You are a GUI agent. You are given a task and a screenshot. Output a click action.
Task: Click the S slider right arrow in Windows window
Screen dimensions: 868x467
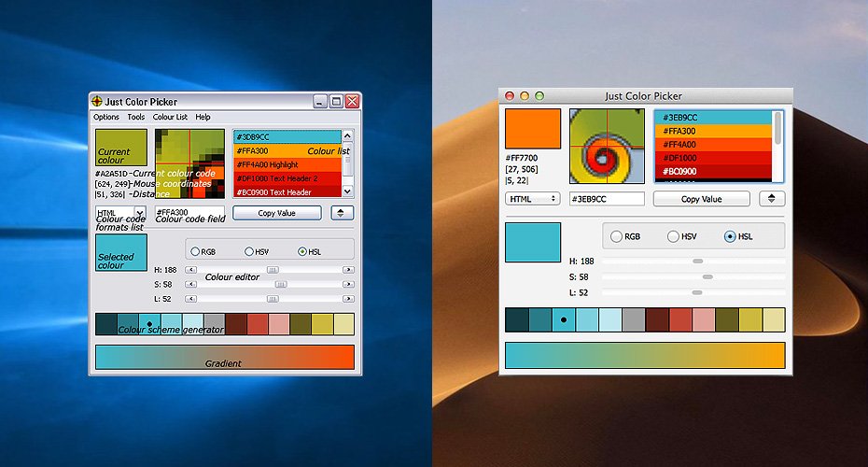click(348, 284)
